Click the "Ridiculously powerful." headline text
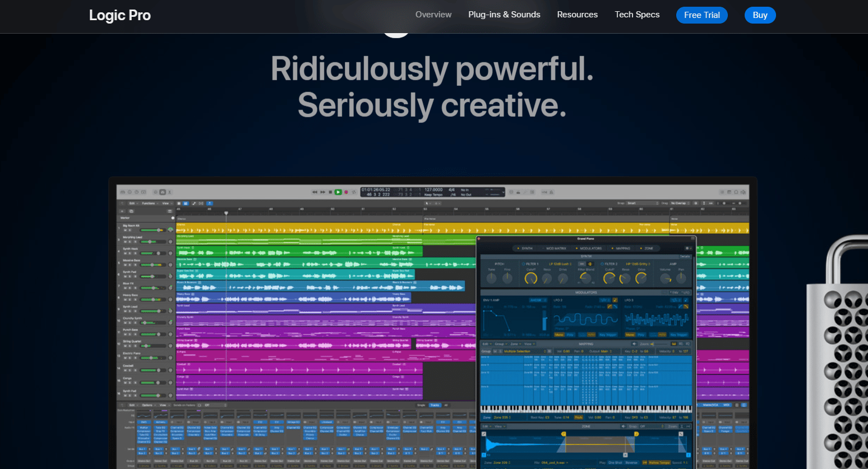This screenshot has width=868, height=469. [x=432, y=68]
